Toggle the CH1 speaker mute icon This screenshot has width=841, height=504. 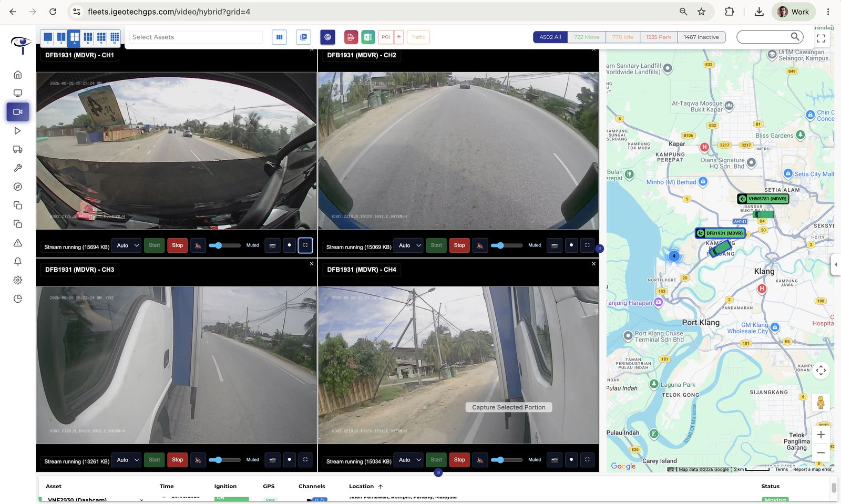pos(198,245)
